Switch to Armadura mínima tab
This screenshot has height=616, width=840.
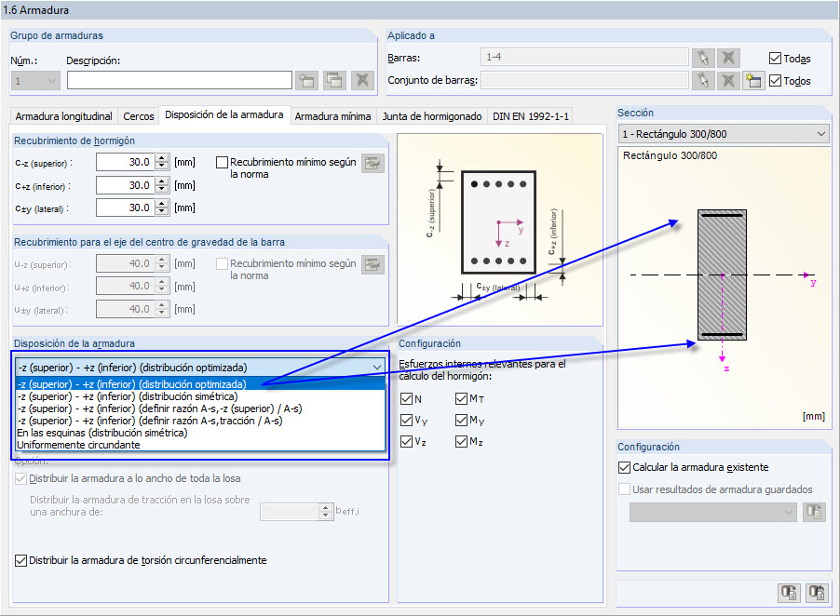[x=332, y=116]
